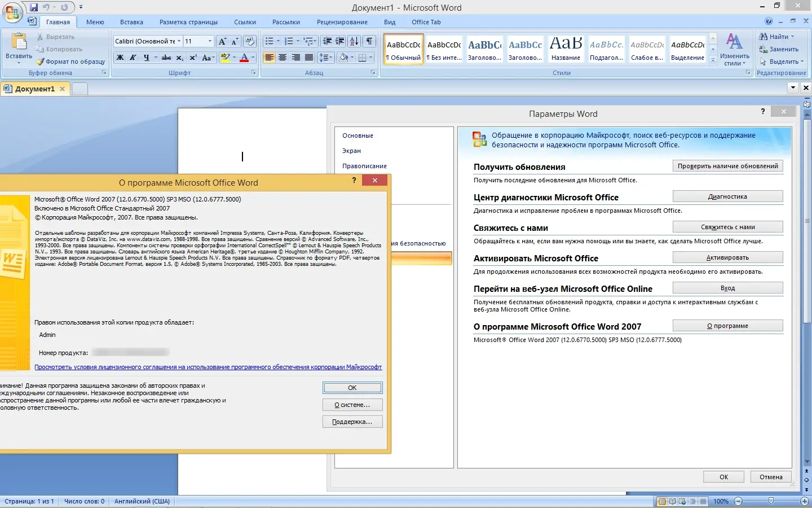Expand the Styles gallery (More arrow)
The height and width of the screenshot is (508, 812).
click(713, 59)
